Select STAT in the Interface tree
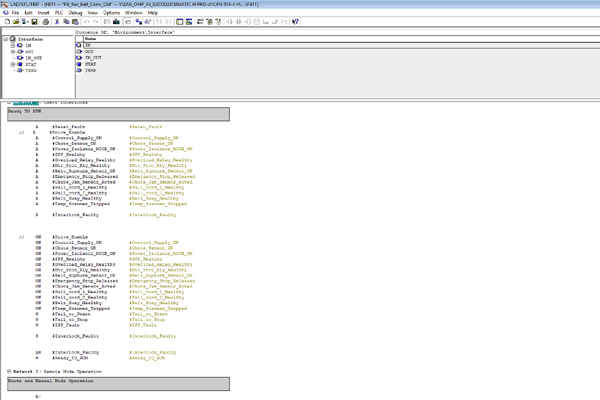600x400 pixels. (x=31, y=64)
